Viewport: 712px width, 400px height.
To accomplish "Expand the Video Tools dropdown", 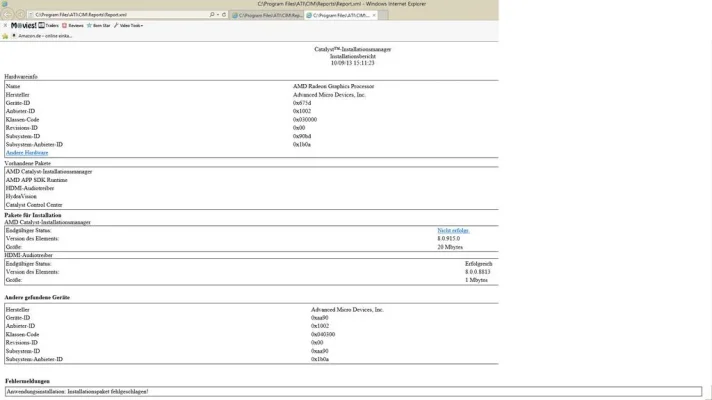I will click(x=129, y=25).
